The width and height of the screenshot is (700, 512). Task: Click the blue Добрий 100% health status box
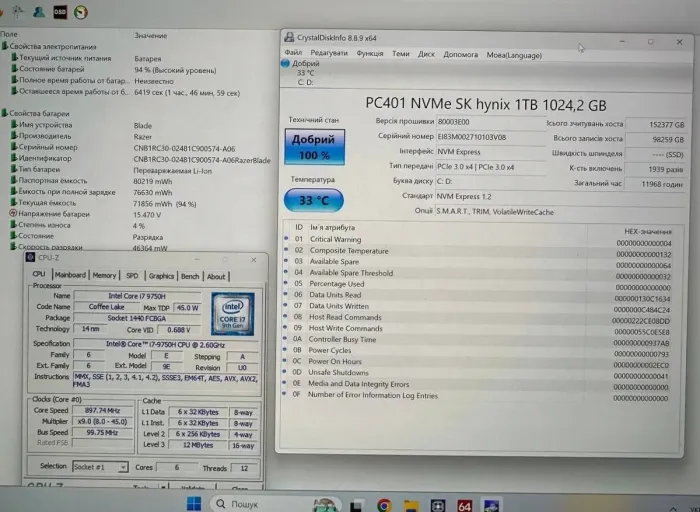click(314, 147)
